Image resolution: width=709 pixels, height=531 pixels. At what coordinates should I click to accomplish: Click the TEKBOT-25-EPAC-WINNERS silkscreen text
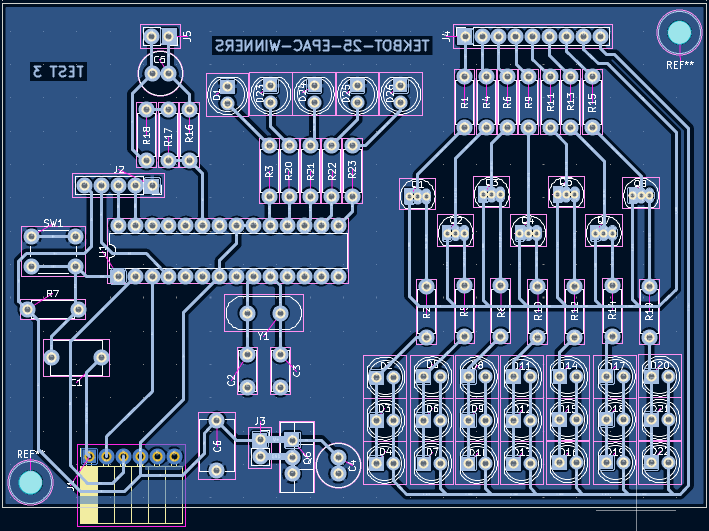point(321,46)
